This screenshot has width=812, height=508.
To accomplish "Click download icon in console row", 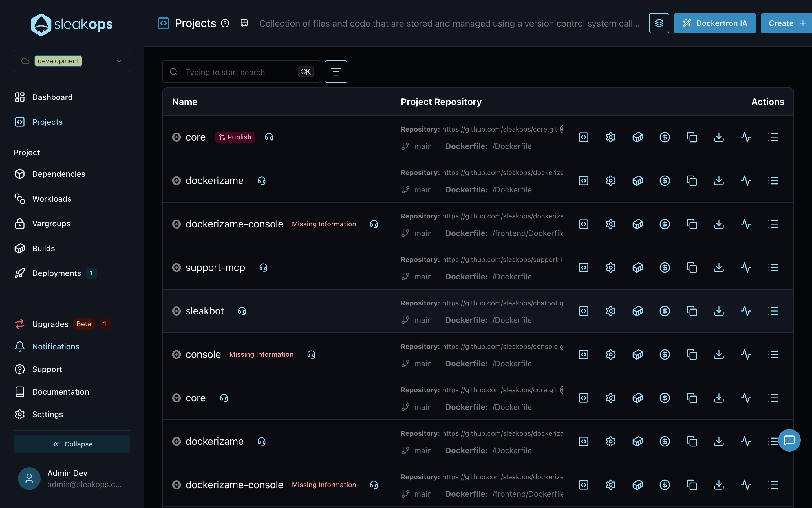I will [719, 354].
